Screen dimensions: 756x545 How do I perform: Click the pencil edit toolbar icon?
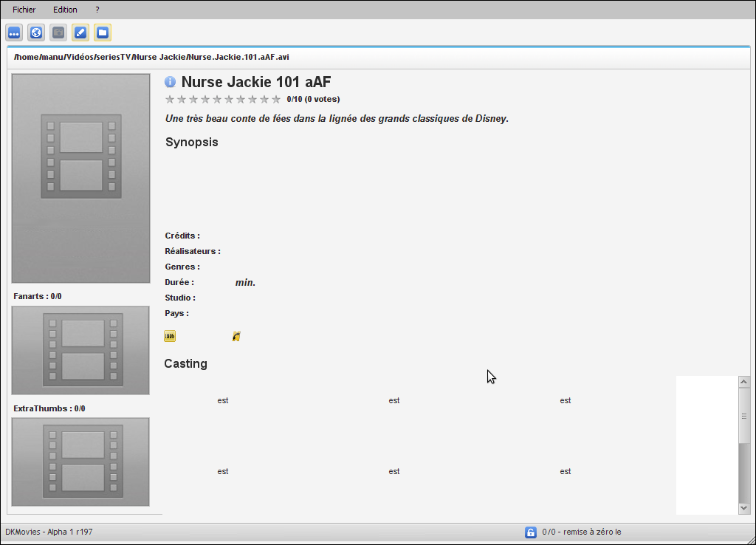click(x=80, y=32)
